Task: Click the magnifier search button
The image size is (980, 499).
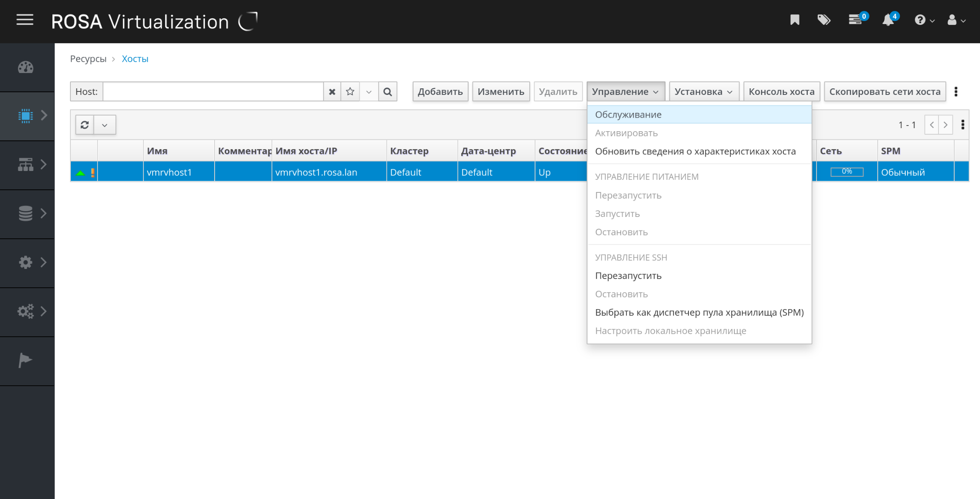Action: point(387,92)
